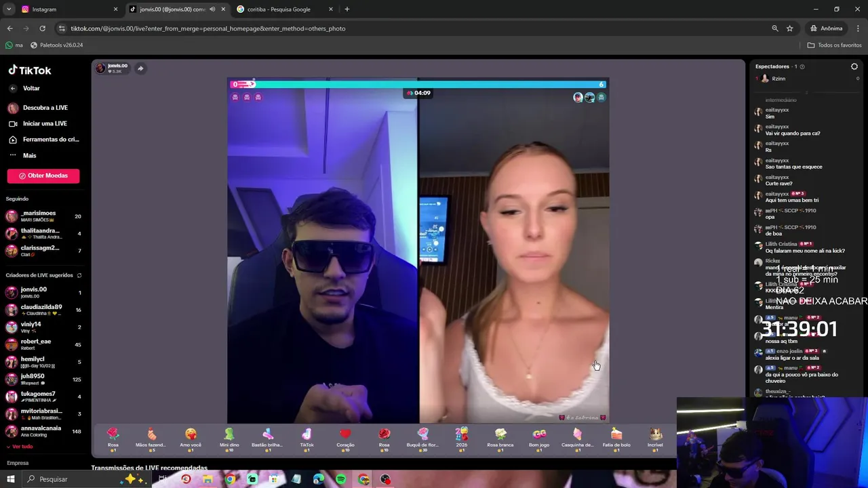Send the Bom jogo gift
The image size is (868, 488).
(539, 438)
